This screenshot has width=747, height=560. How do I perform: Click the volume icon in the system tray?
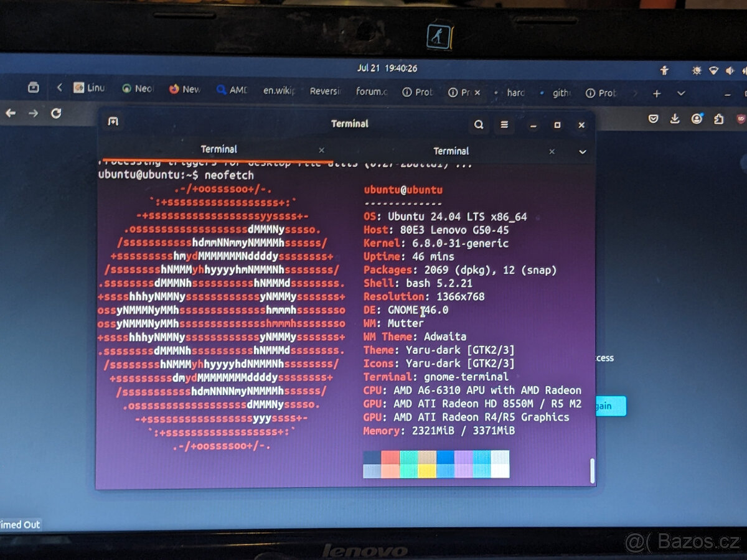coord(730,71)
